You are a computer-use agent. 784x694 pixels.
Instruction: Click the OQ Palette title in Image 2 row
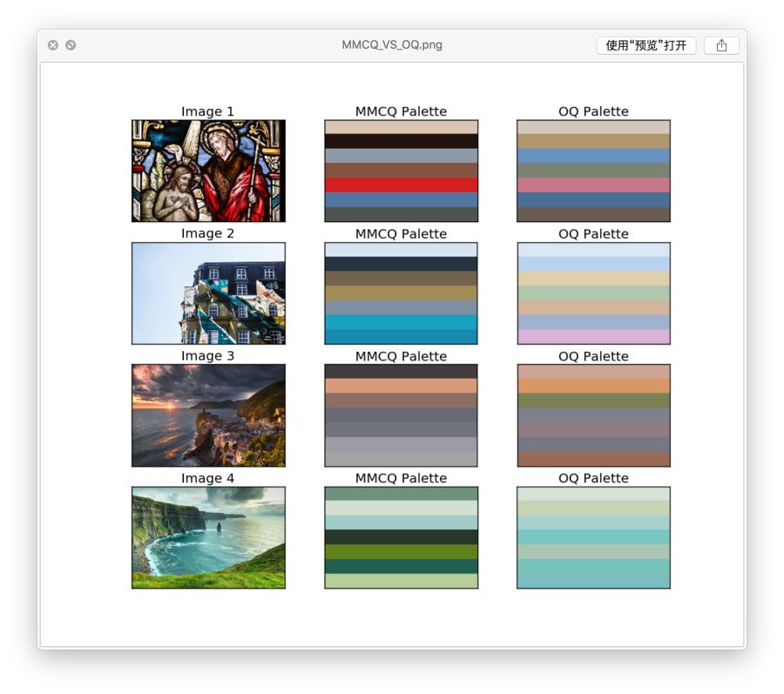593,234
